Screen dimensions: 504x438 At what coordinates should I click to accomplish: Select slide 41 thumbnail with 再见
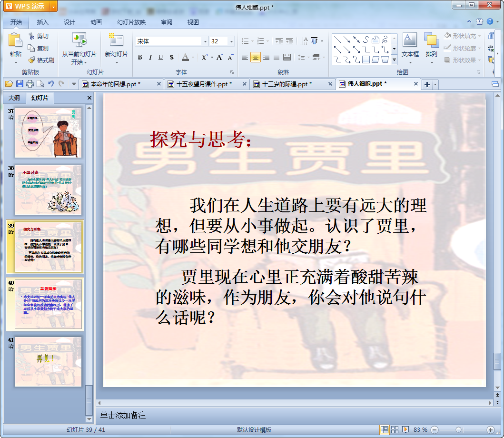(48, 361)
